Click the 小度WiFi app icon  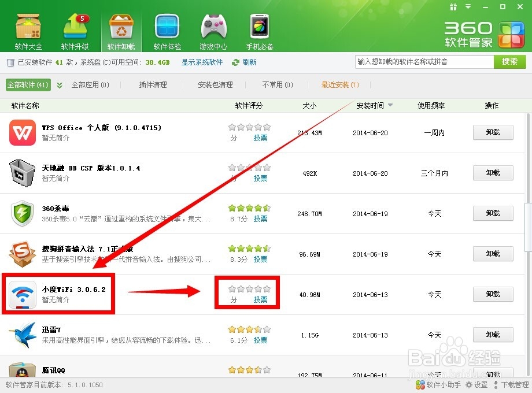(x=23, y=294)
